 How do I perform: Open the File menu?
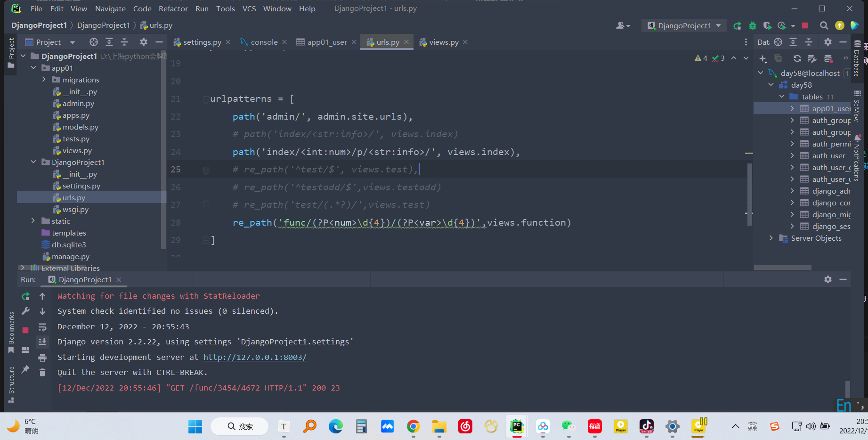(x=36, y=8)
